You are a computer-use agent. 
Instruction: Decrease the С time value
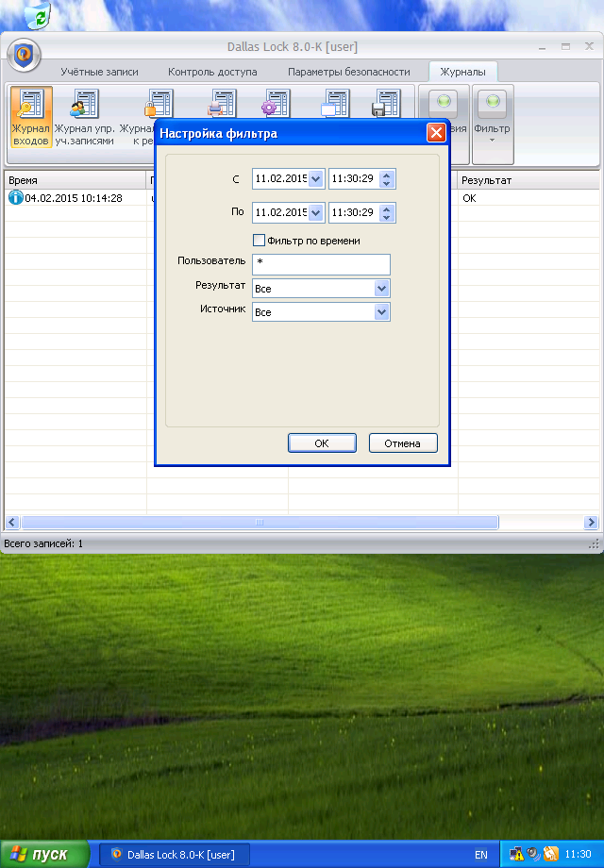point(387,183)
